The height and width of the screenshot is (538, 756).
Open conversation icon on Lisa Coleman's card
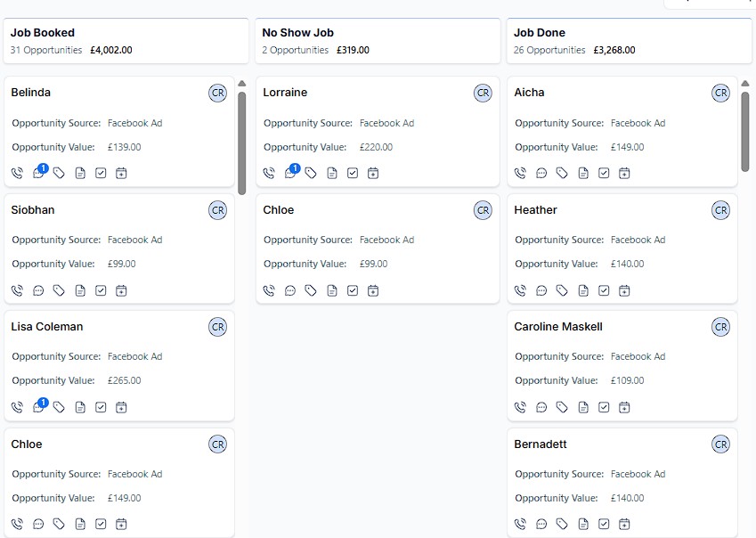point(38,407)
